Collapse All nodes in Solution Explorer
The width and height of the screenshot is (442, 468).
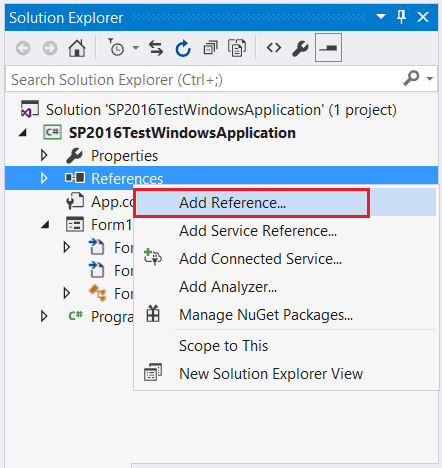pos(210,48)
